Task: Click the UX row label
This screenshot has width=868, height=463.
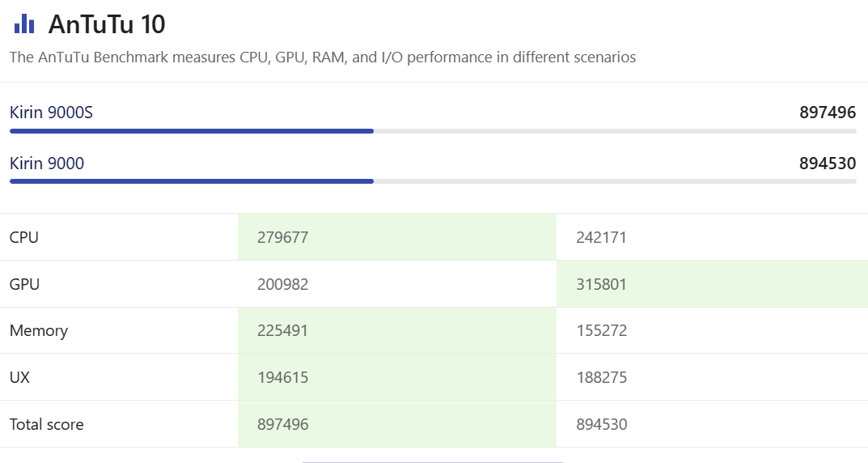Action: pos(19,377)
